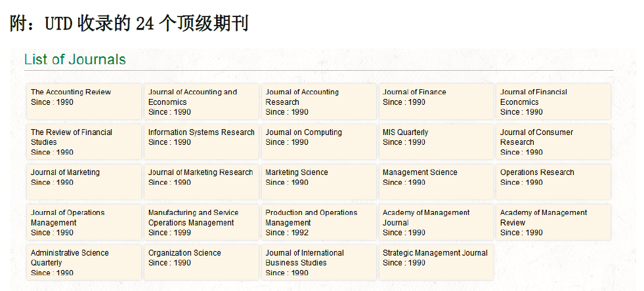
Task: Click Journal of Operations Management card
Action: pyautogui.click(x=84, y=222)
